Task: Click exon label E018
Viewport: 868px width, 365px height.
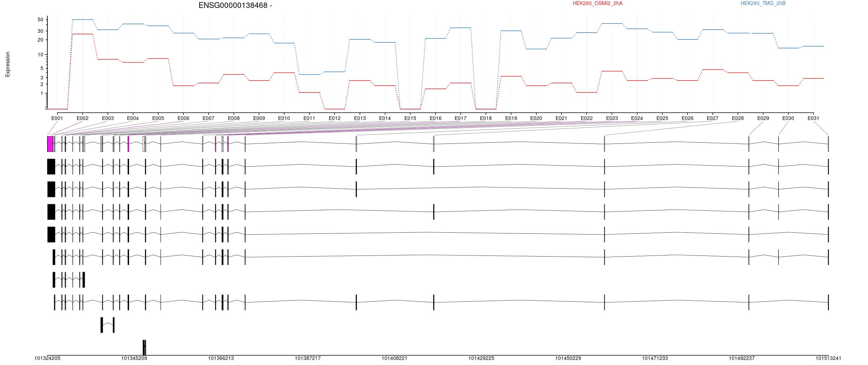Action: [x=486, y=118]
